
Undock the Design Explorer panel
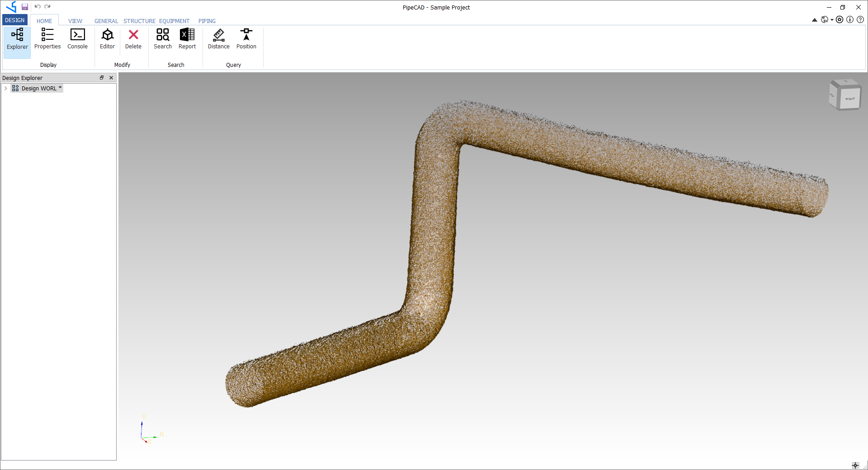point(102,78)
